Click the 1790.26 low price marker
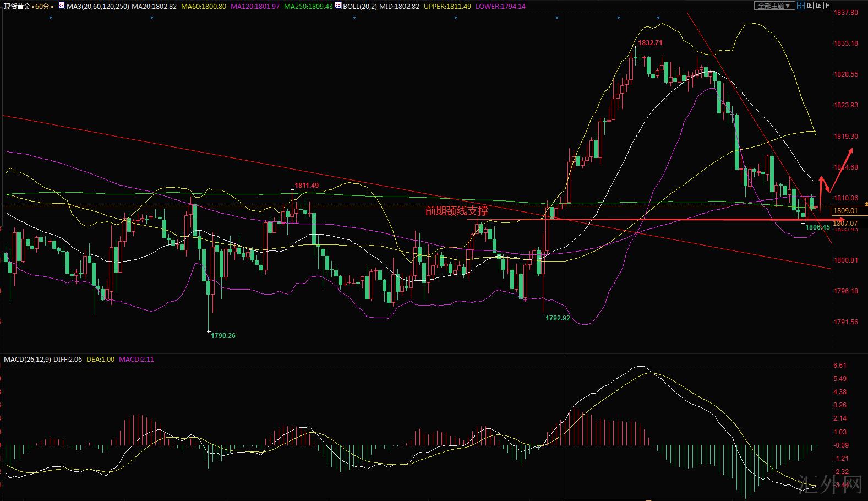868x501 pixels. [x=223, y=335]
